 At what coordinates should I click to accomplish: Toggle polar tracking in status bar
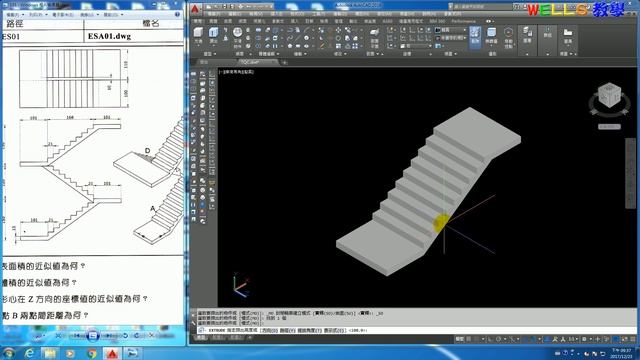pyautogui.click(x=498, y=339)
